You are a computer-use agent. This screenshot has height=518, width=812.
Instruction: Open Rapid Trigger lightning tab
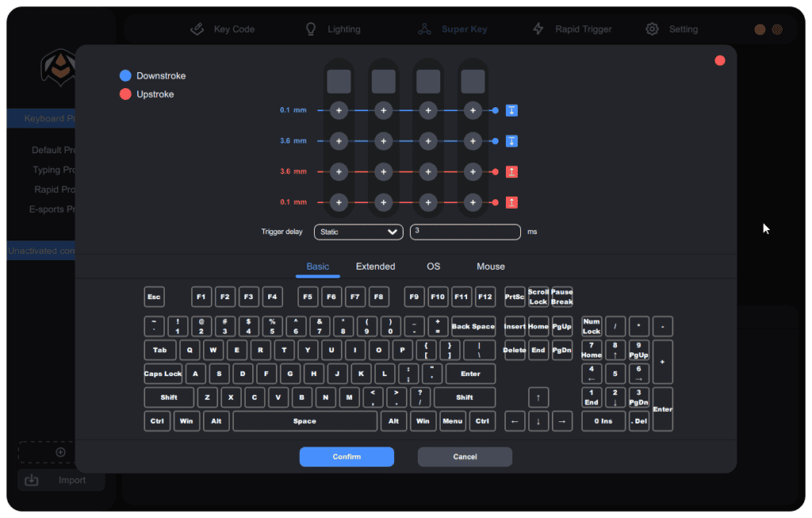[x=572, y=29]
